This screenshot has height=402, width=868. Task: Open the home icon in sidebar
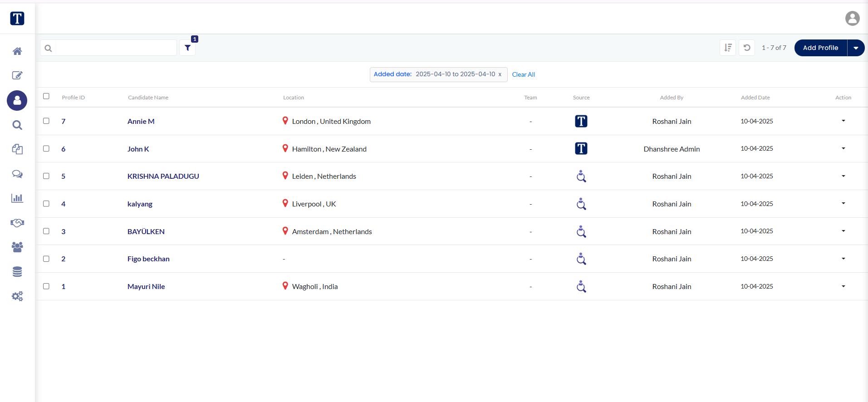(17, 51)
